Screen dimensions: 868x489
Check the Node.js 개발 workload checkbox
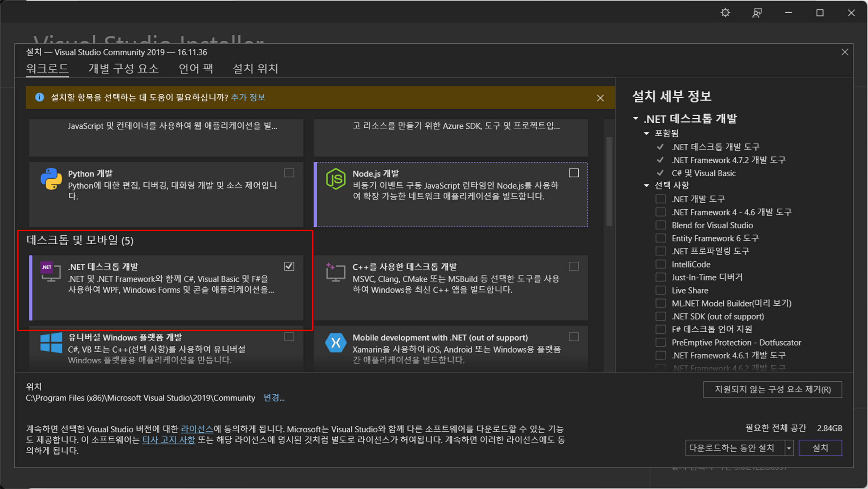click(x=574, y=173)
